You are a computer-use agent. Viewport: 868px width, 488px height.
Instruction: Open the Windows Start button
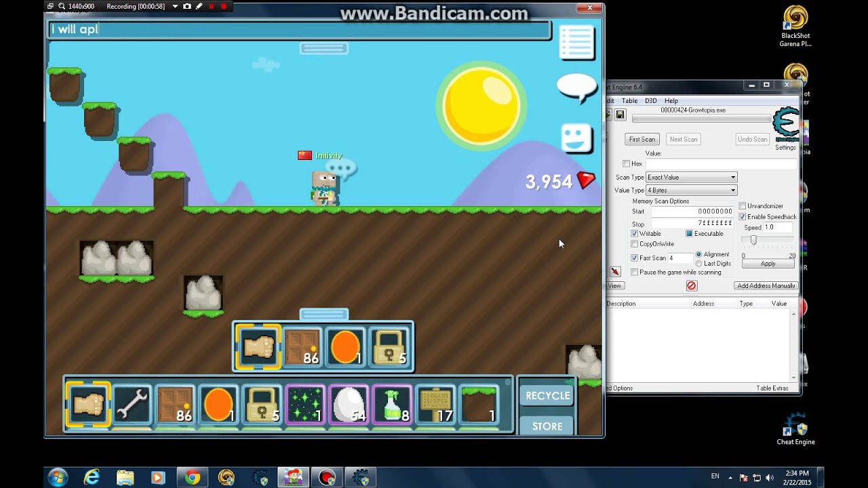58,477
